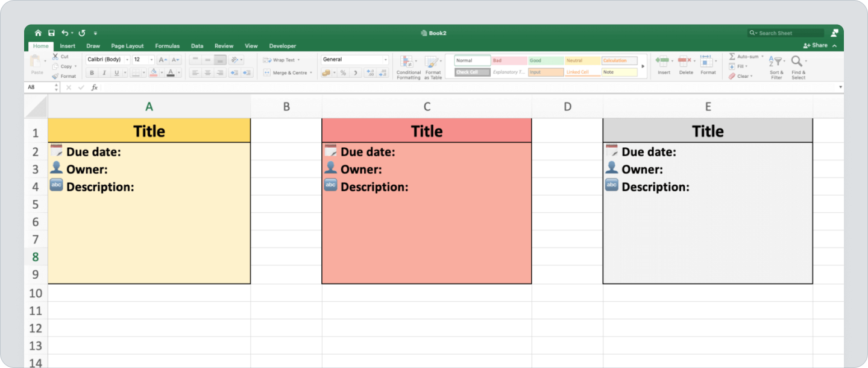Switch to the Formulas ribbon tab
The image size is (868, 368).
(x=167, y=46)
